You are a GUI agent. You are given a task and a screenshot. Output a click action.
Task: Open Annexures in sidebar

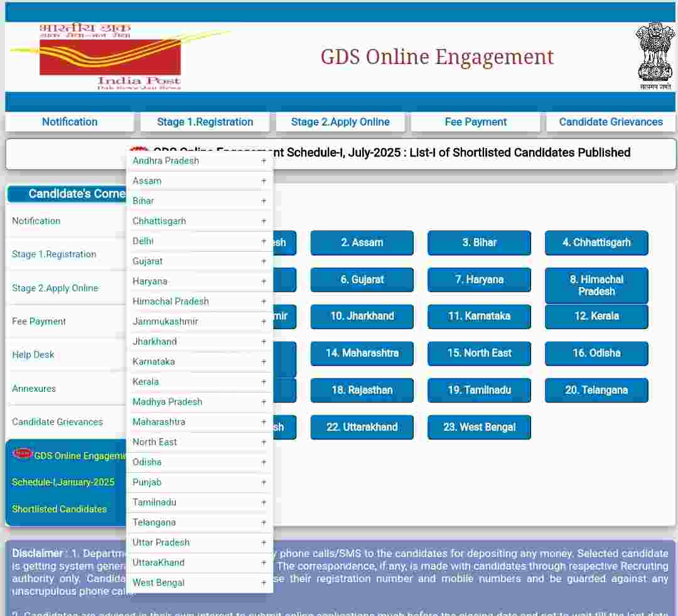(66, 389)
